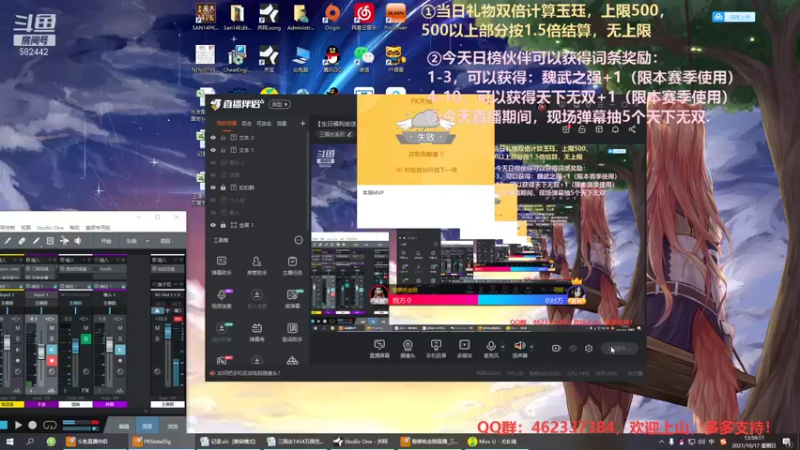Click the streaming status button at bottom right

[x=620, y=348]
